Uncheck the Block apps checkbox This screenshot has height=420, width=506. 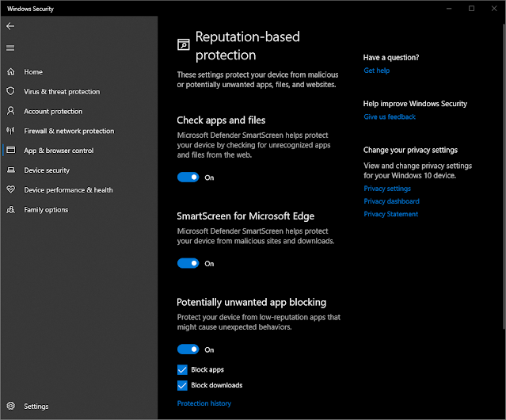[x=182, y=369]
